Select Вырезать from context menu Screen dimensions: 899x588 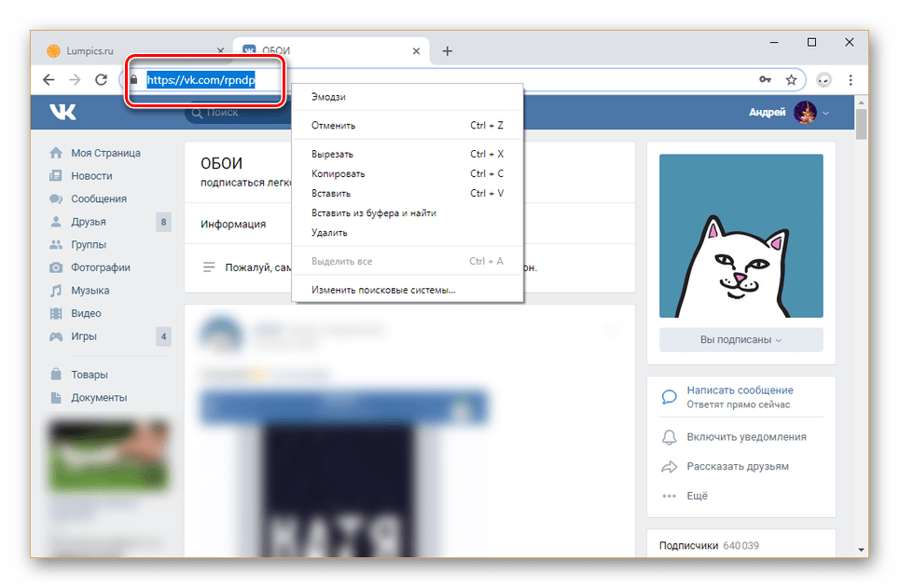[x=408, y=154]
